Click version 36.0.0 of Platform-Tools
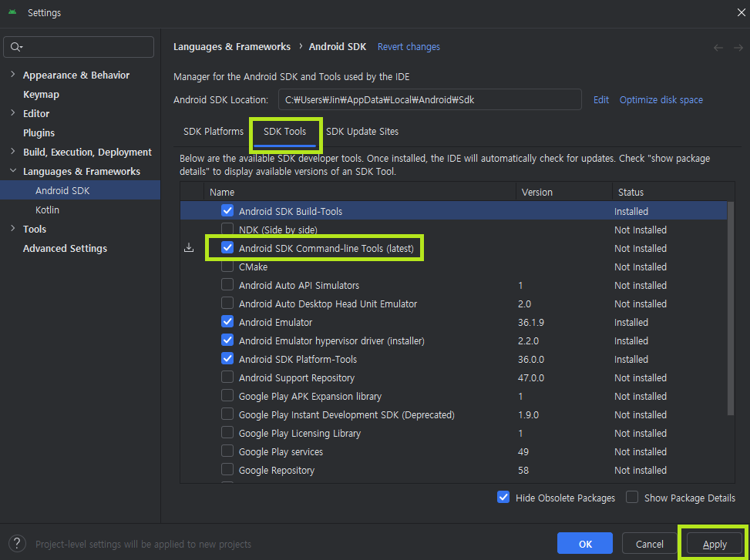 (531, 359)
